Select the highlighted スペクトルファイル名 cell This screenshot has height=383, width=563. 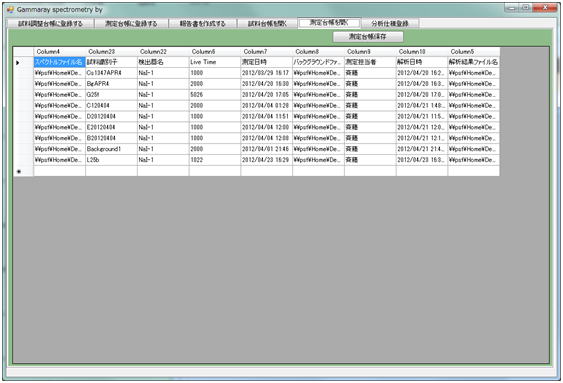click(x=60, y=62)
